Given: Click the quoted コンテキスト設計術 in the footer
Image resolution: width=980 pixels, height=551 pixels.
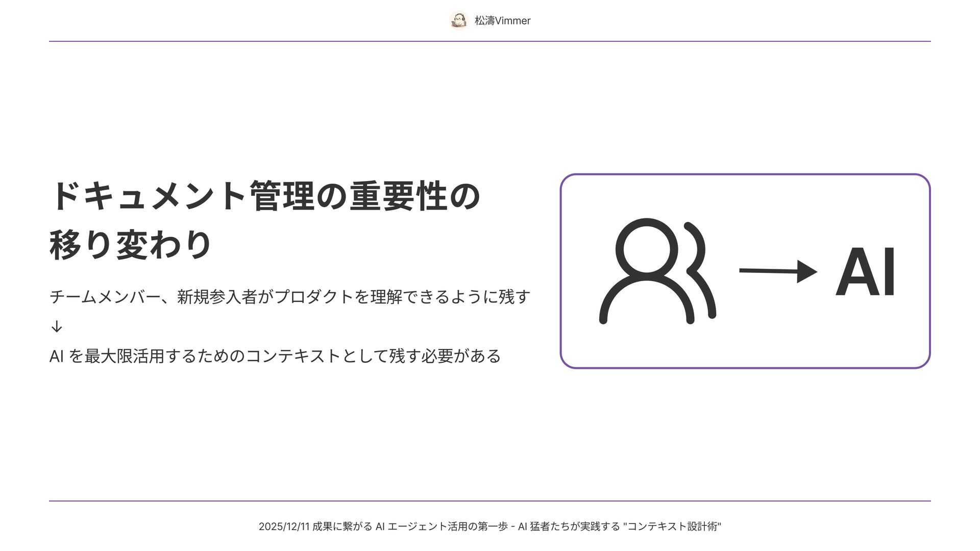Looking at the screenshot, I should (672, 527).
